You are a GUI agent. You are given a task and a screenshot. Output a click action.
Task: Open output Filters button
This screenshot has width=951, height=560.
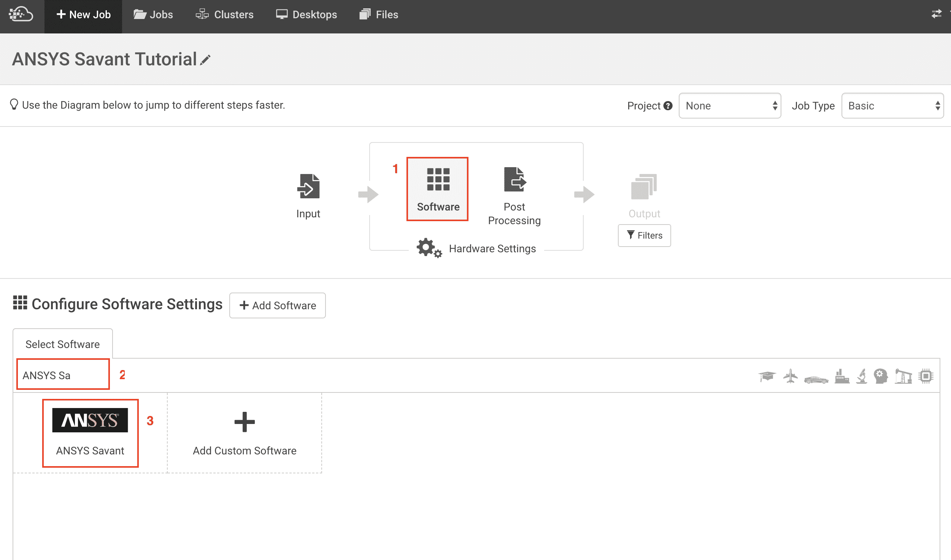[644, 235]
